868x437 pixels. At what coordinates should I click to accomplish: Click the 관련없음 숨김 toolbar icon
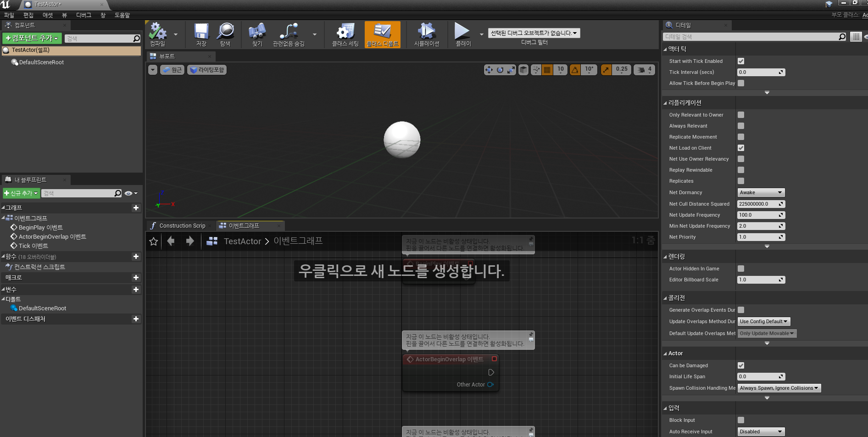289,34
